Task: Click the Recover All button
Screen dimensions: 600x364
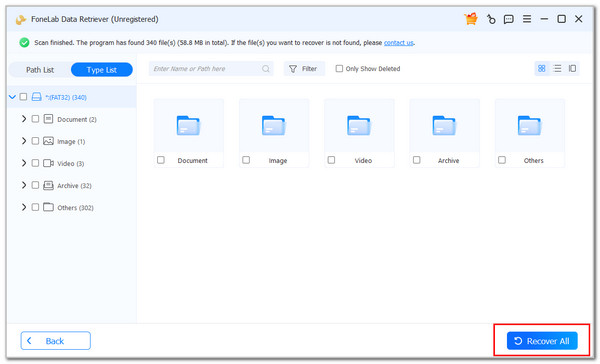Action: 542,341
